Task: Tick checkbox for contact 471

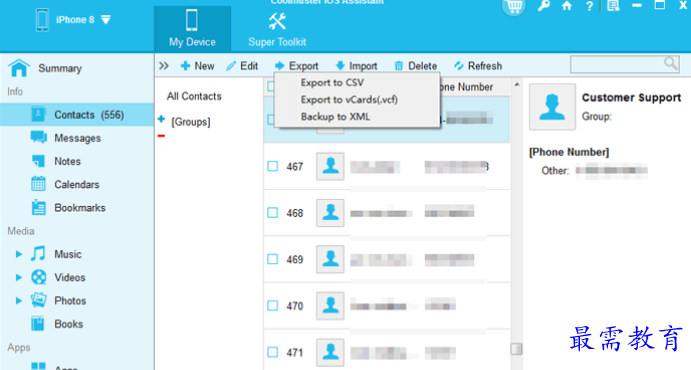Action: click(273, 352)
